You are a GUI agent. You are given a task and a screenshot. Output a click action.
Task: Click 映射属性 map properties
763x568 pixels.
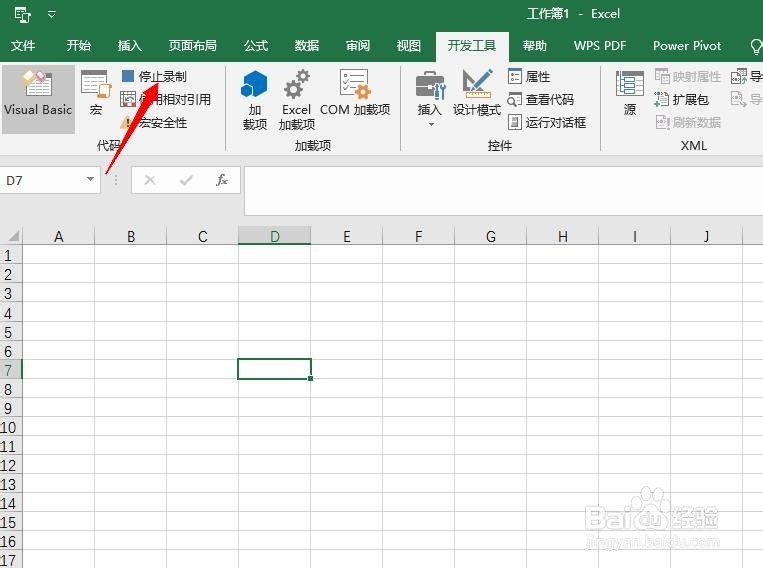coord(688,76)
